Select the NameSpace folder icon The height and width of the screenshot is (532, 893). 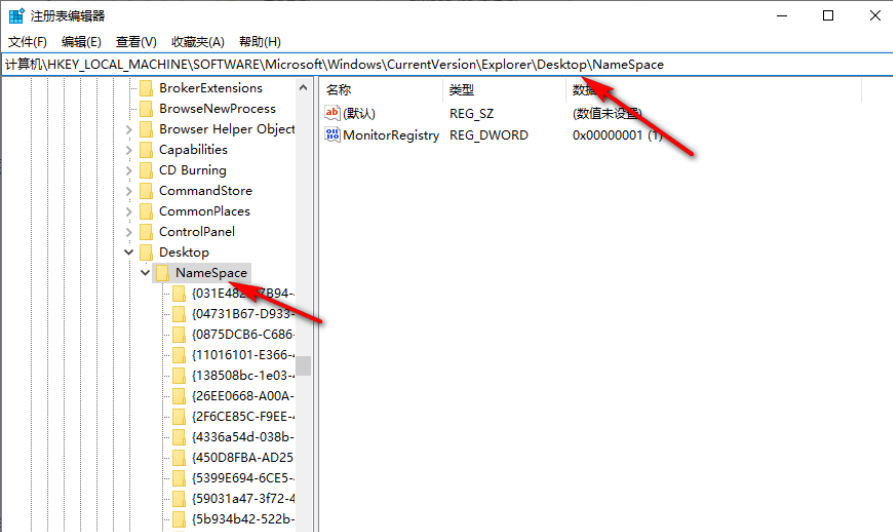pyautogui.click(x=163, y=273)
